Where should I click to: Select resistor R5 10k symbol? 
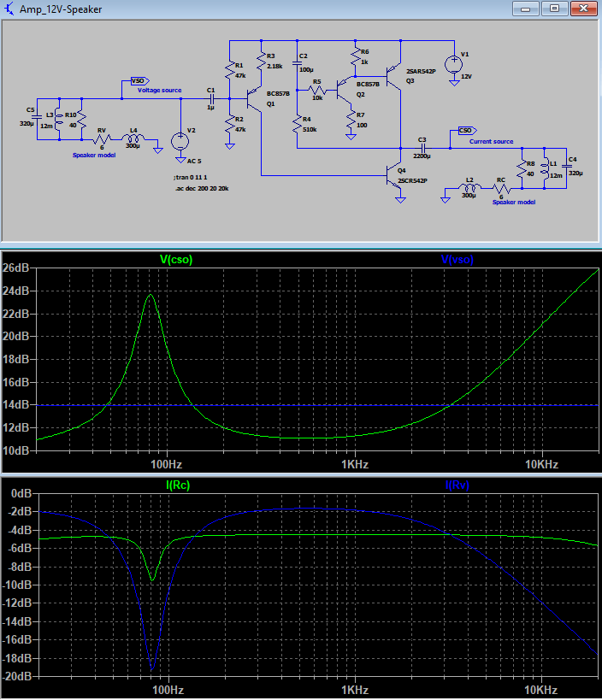(x=317, y=91)
